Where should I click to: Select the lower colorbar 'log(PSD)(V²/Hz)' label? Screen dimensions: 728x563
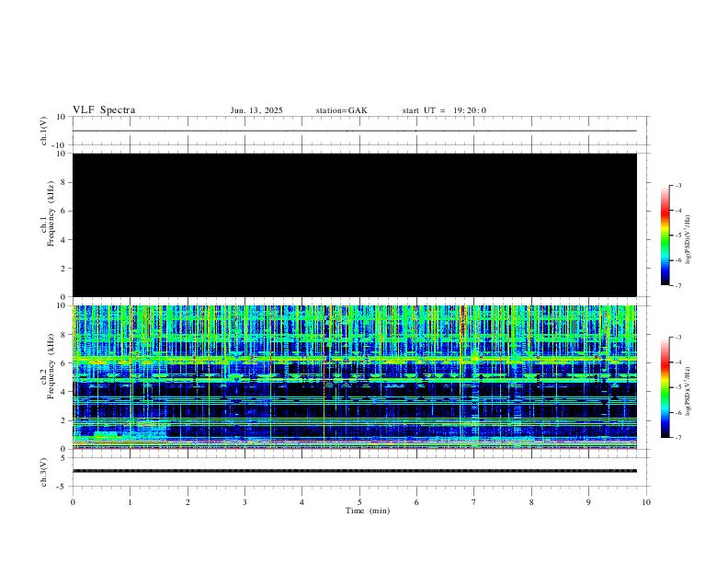[688, 392]
